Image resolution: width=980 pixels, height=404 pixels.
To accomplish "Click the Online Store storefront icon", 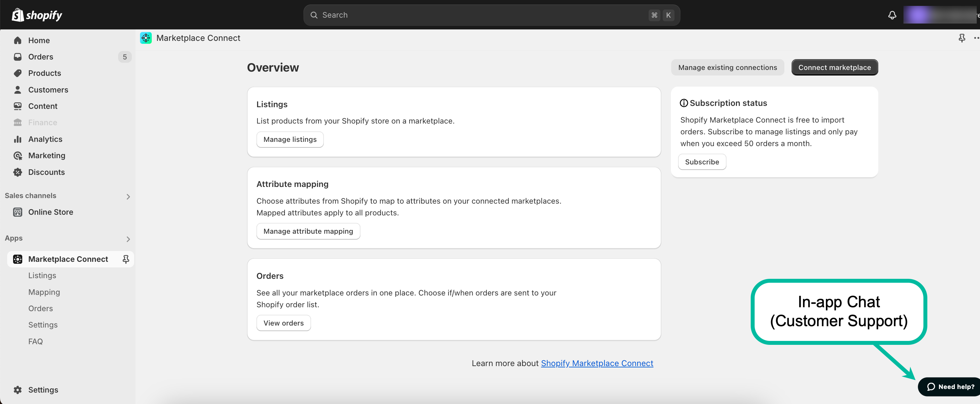I will [18, 212].
